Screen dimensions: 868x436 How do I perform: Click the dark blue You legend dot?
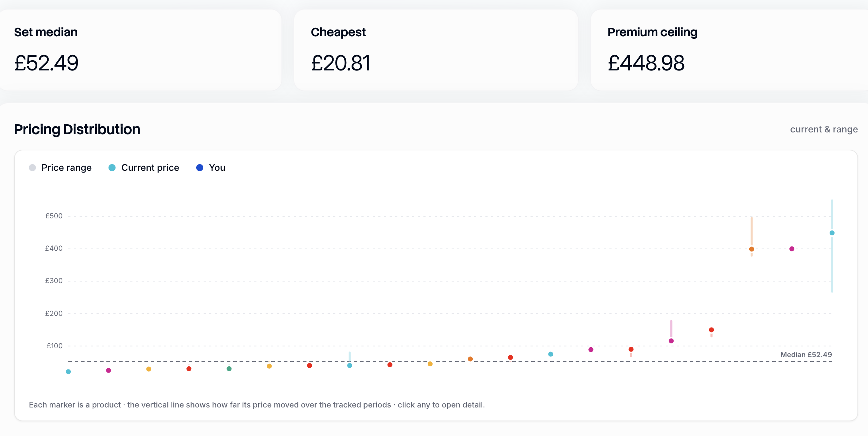click(200, 168)
